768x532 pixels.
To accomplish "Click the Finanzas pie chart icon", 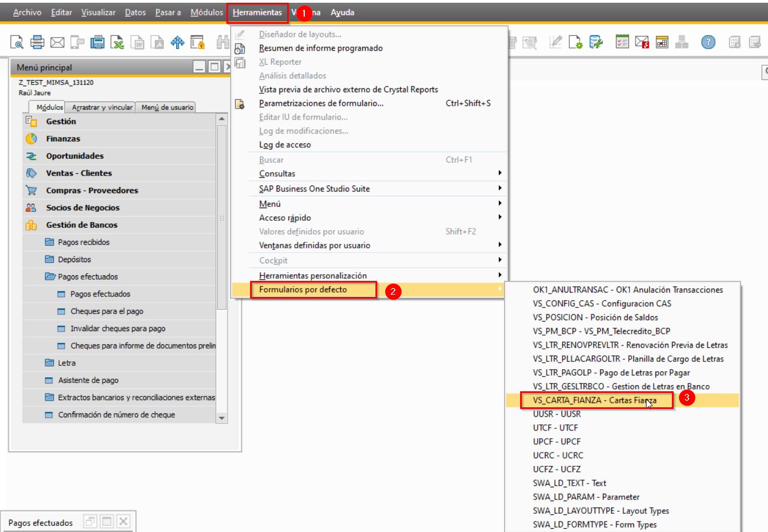I will pos(31,139).
